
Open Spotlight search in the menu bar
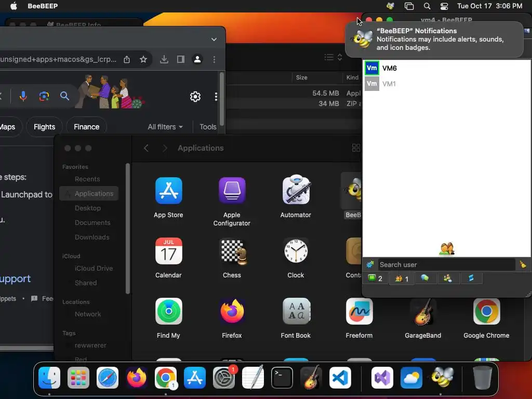point(427,6)
